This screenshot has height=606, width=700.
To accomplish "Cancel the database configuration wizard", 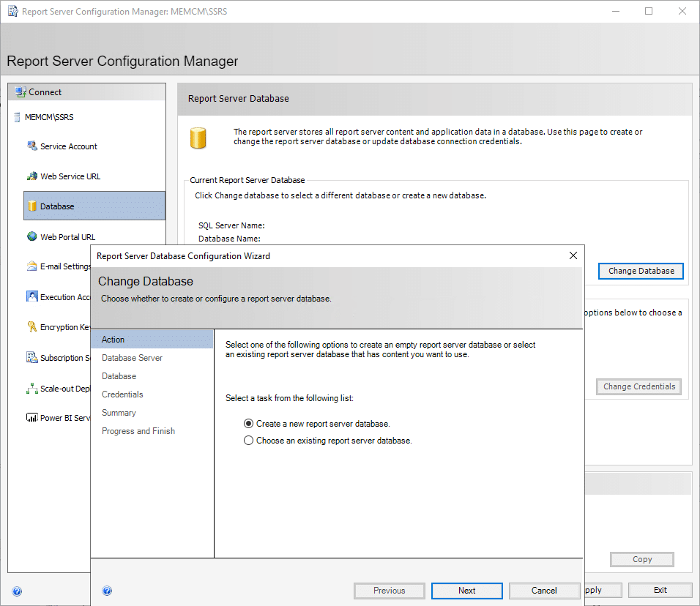I will pos(544,591).
